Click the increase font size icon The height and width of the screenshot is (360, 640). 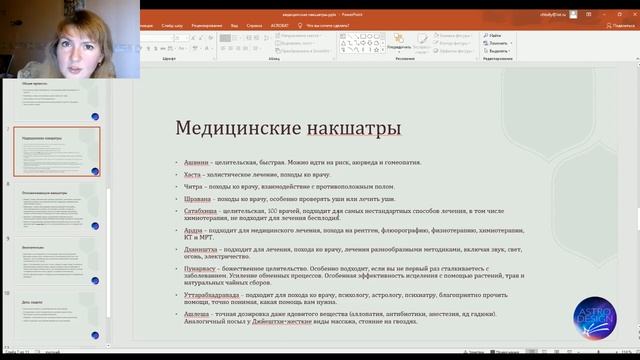(193, 38)
